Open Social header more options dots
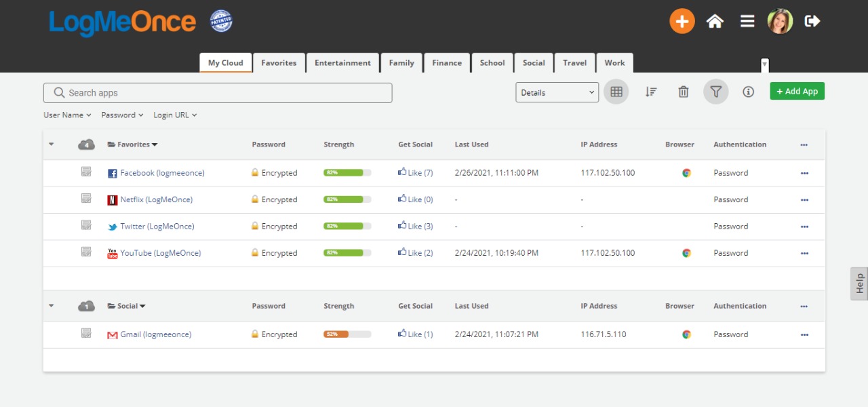Screen dimensions: 868x407 tap(804, 306)
